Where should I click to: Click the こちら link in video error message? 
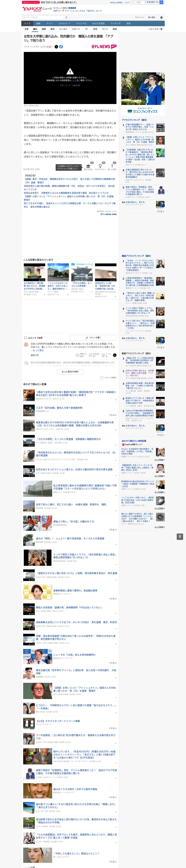point(74,81)
